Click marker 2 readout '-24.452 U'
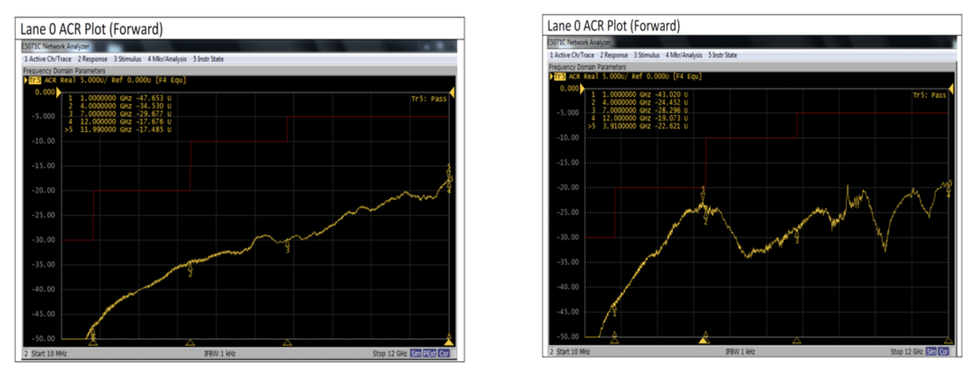The height and width of the screenshot is (368, 980). (x=671, y=102)
